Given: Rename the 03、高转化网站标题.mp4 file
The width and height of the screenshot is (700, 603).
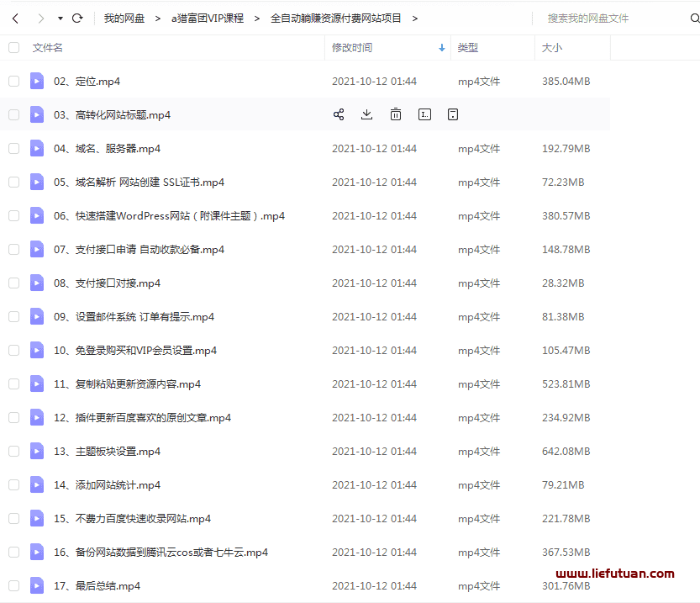Looking at the screenshot, I should (424, 114).
